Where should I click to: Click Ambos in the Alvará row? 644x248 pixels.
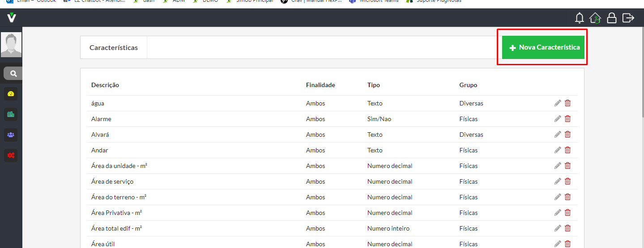coord(316,135)
